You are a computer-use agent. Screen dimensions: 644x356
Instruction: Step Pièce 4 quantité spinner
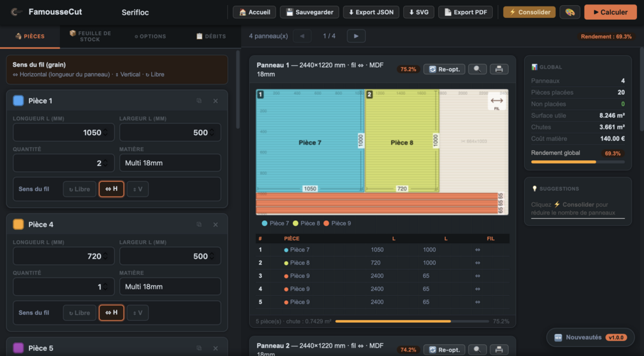[x=106, y=287]
